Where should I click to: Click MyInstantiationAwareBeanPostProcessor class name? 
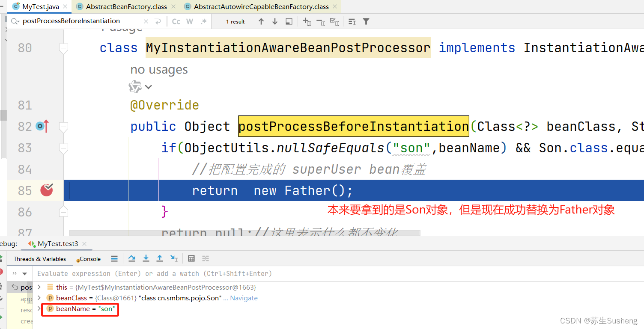[288, 47]
